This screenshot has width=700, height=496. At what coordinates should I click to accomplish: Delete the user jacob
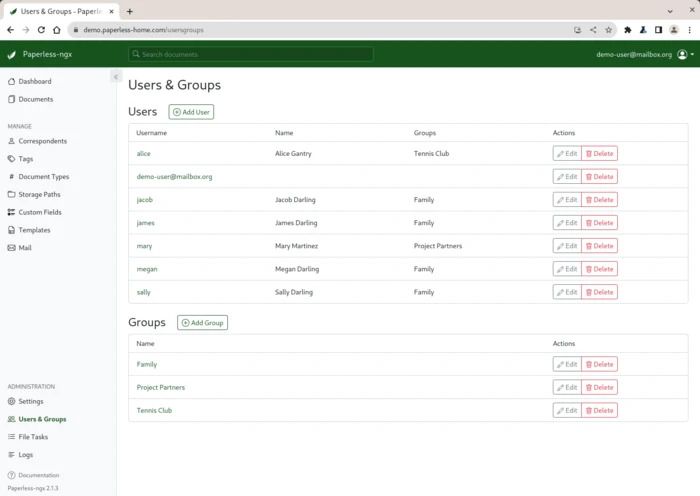tap(600, 200)
